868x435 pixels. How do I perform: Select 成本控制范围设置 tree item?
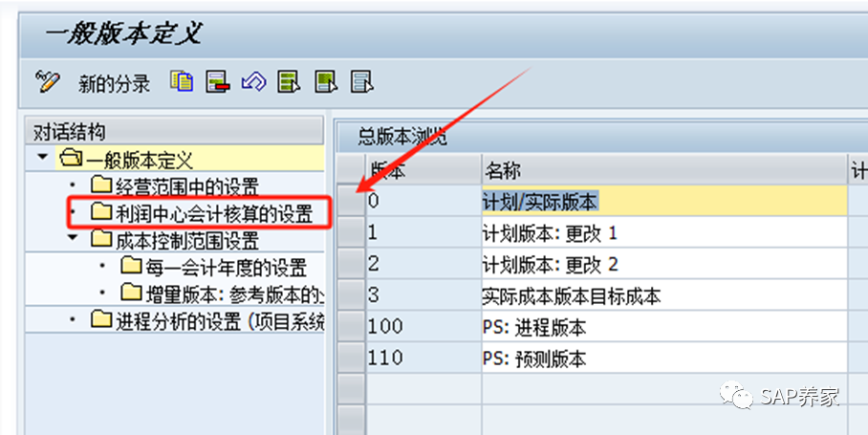pos(186,240)
